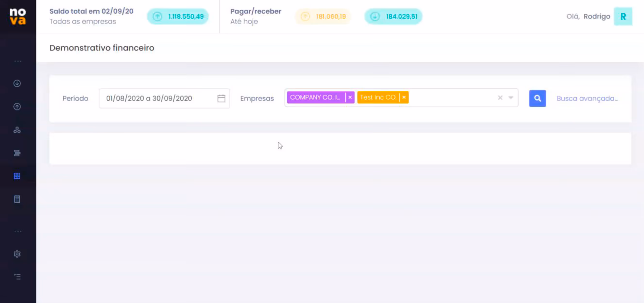Open Busca avançada link
This screenshot has width=644, height=303.
pos(587,98)
